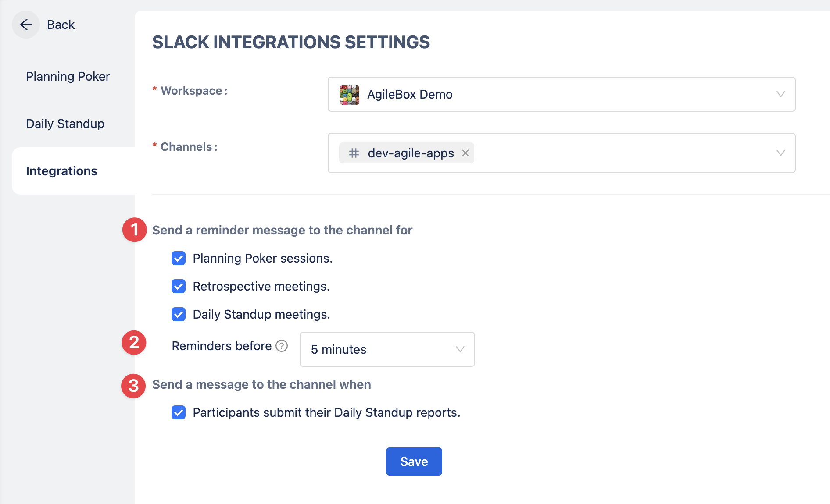Remove the dev-agile-apps channel tag
The image size is (830, 504).
[x=465, y=153]
